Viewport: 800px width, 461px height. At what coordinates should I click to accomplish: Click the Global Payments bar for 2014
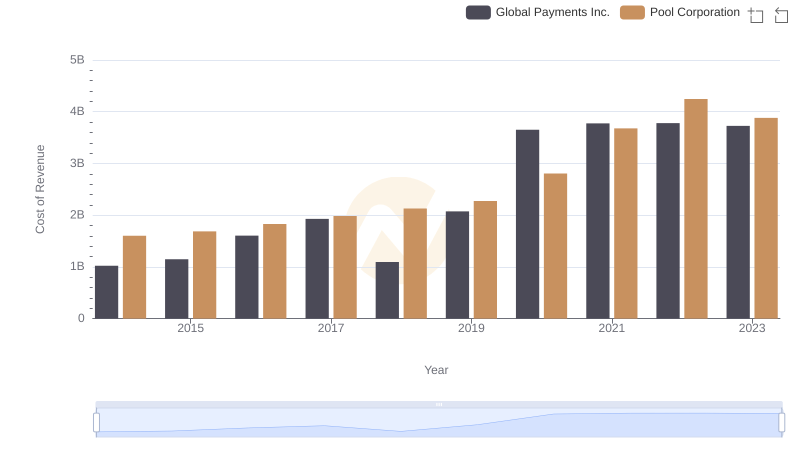click(106, 292)
